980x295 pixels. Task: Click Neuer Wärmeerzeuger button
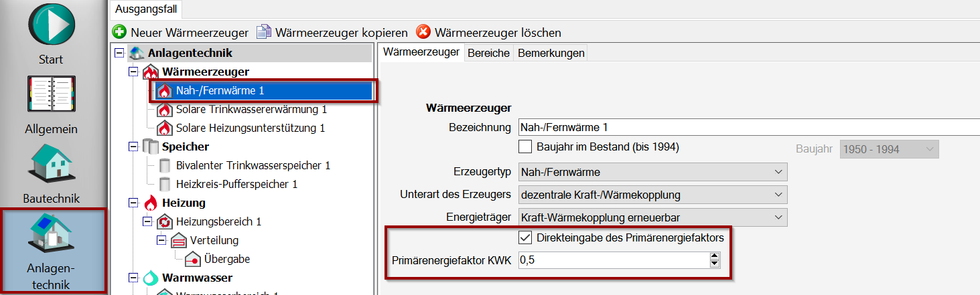[180, 32]
